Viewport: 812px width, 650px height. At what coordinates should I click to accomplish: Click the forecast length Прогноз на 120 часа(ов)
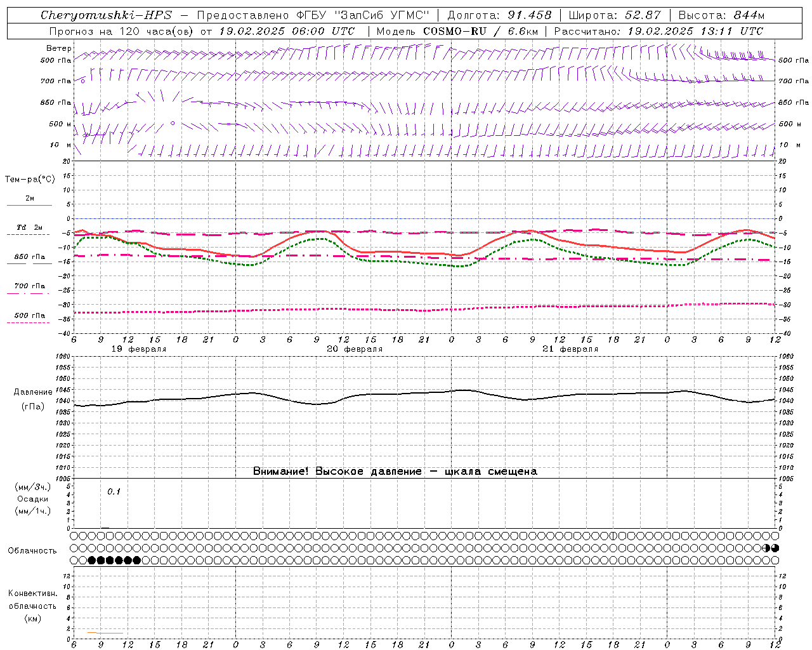coord(122,31)
